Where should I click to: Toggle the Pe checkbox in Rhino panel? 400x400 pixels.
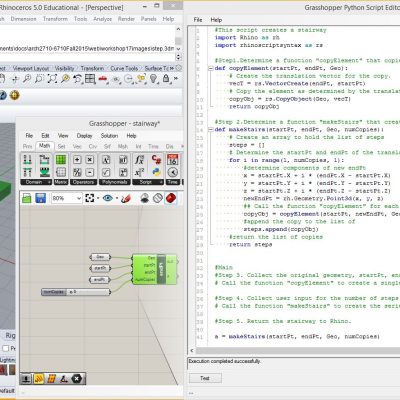[x=6, y=348]
